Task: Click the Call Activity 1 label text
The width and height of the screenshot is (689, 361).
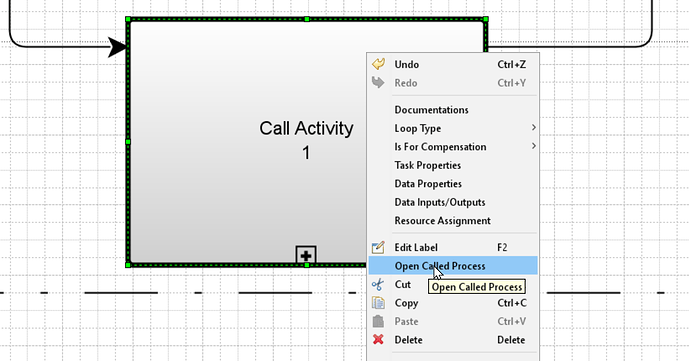Action: [x=306, y=140]
